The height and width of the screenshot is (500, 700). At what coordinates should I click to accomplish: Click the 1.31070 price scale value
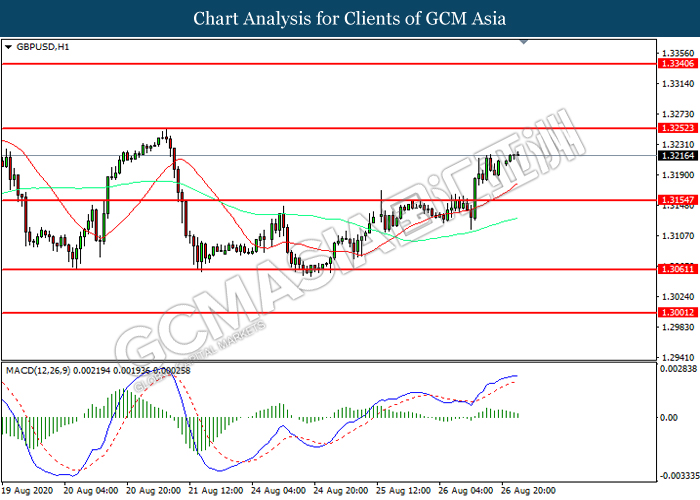[678, 236]
